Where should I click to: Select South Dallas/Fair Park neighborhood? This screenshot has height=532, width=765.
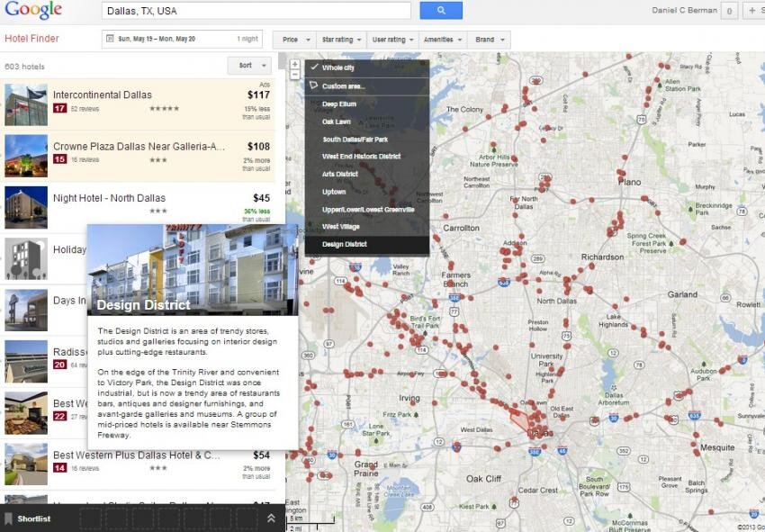coord(367,140)
